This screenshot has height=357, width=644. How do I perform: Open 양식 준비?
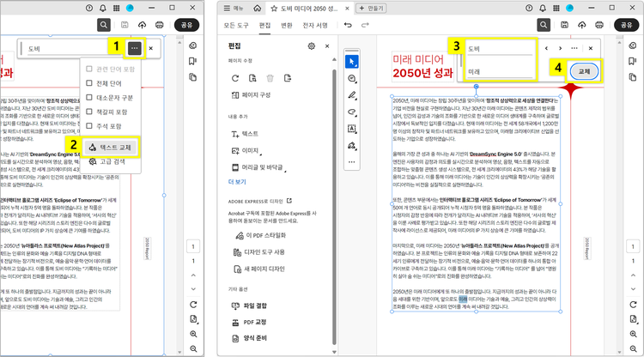(249, 338)
